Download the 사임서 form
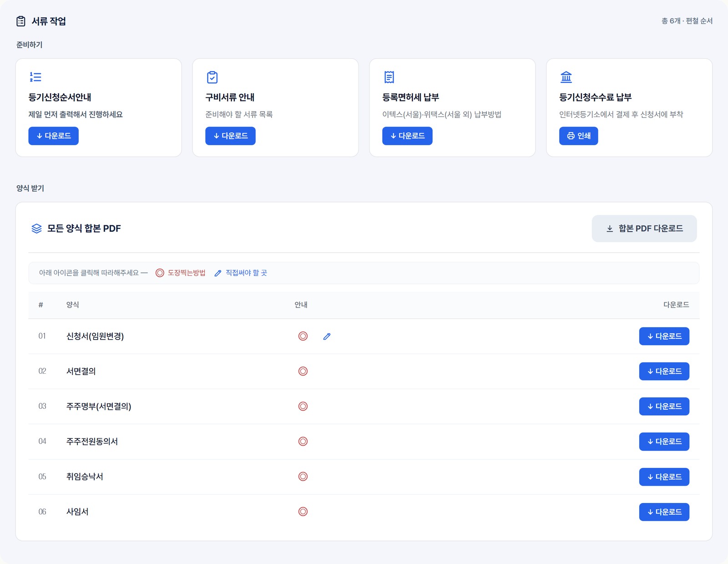Image resolution: width=728 pixels, height=564 pixels. click(x=664, y=512)
